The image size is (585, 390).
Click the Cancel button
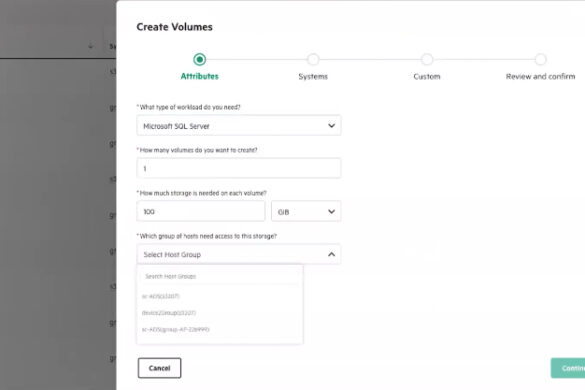159,368
